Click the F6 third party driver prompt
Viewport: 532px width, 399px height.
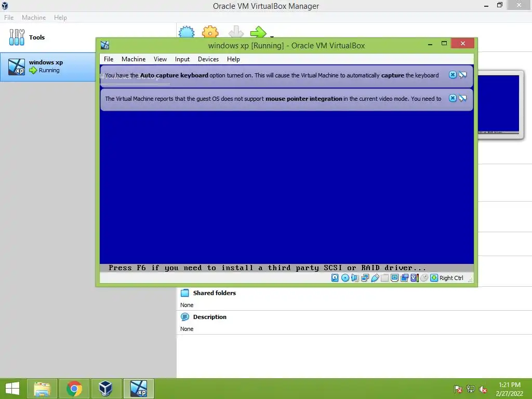[x=267, y=268]
